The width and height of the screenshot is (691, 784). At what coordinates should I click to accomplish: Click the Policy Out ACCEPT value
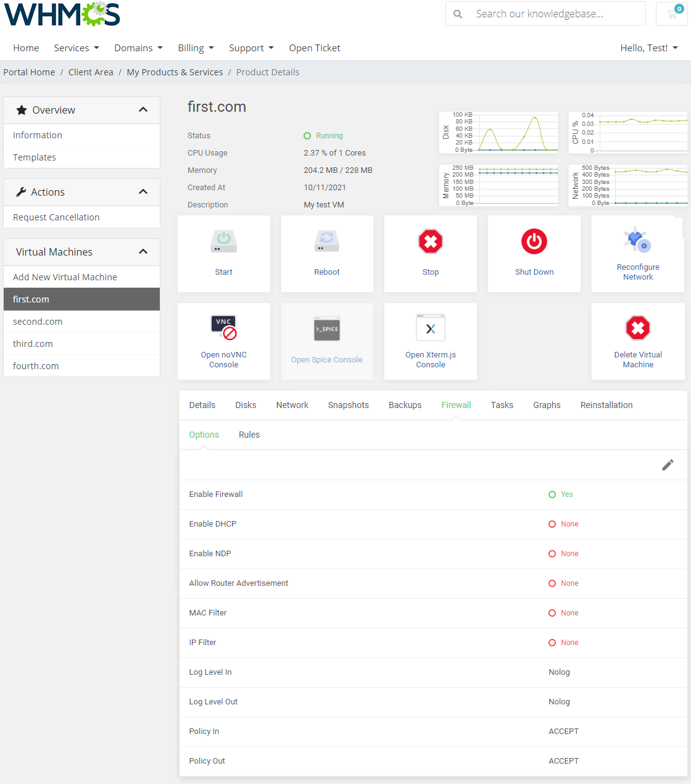click(x=564, y=761)
